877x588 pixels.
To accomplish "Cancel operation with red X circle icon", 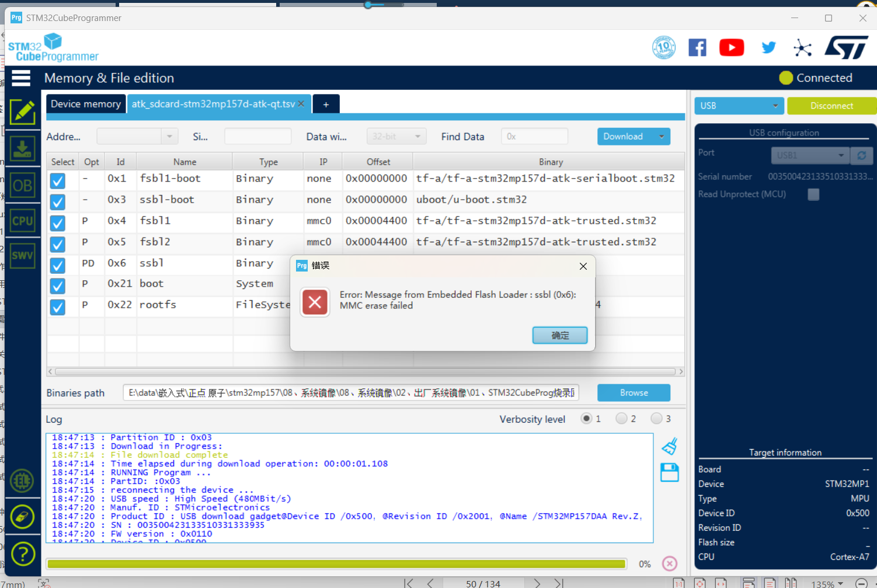I will [670, 563].
